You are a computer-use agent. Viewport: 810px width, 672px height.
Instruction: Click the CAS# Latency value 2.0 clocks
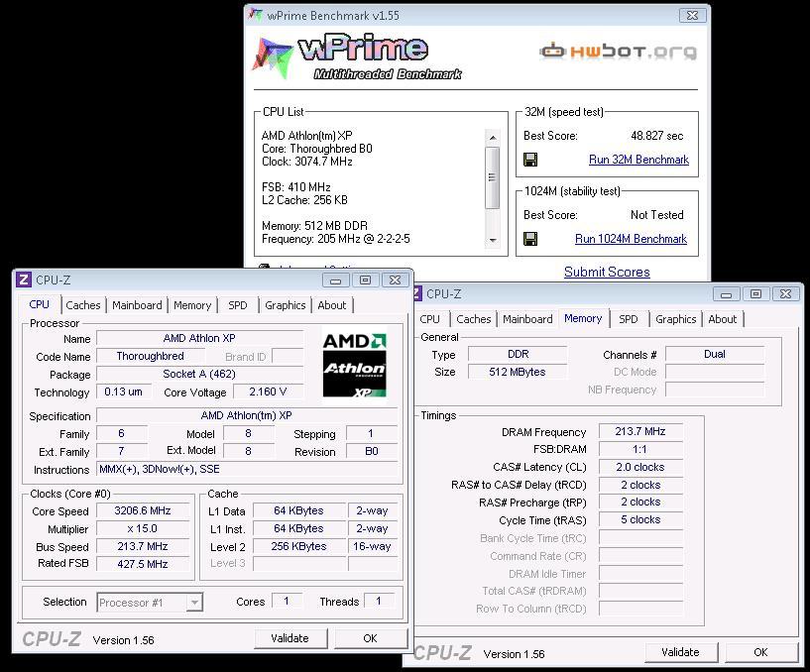tap(640, 467)
